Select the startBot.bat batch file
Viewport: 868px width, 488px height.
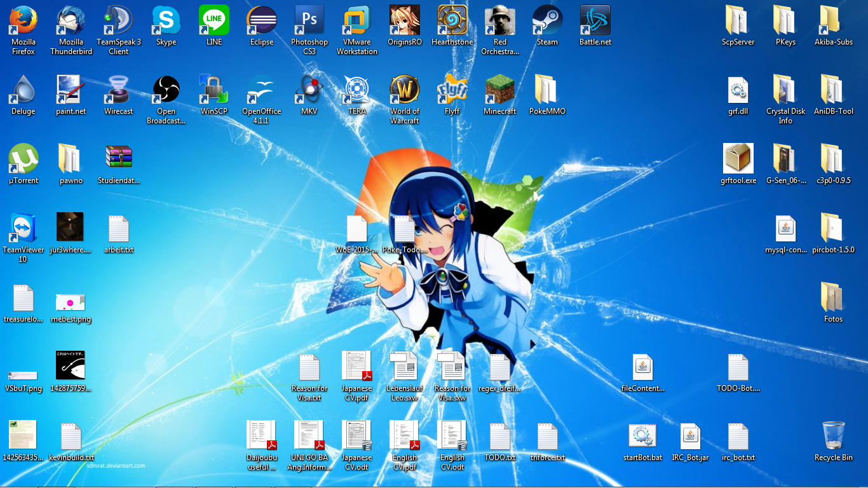pyautogui.click(x=643, y=437)
